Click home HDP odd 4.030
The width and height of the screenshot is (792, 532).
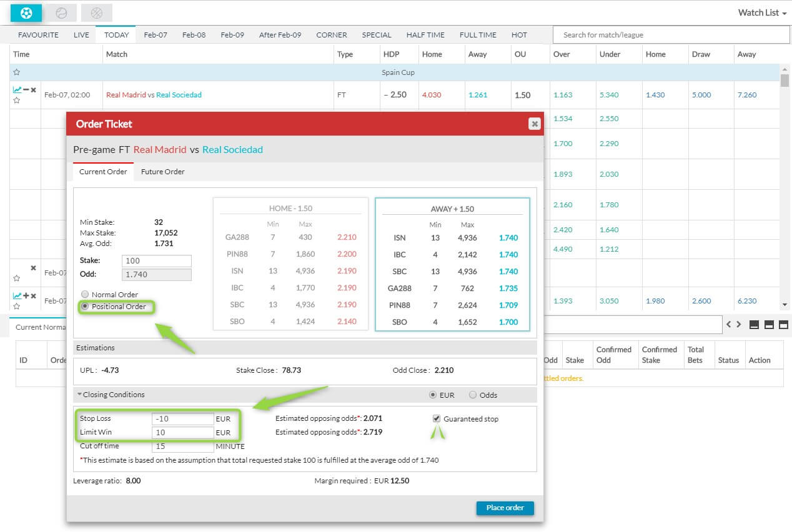[x=432, y=95]
